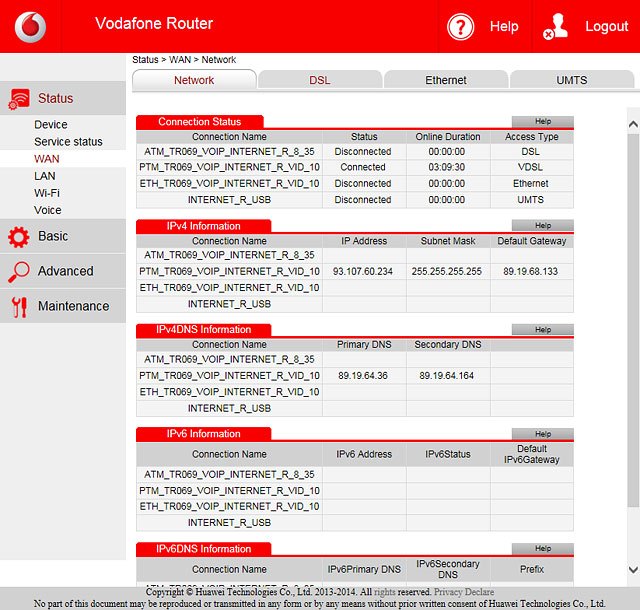Click online duration '03:09:30'
The height and width of the screenshot is (610, 640).
447,167
